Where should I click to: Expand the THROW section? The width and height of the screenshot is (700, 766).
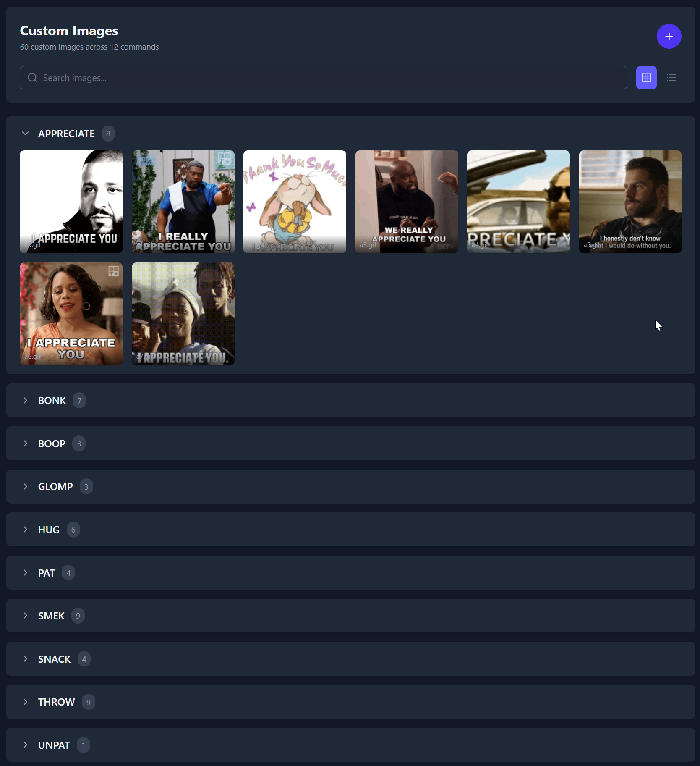pos(25,702)
